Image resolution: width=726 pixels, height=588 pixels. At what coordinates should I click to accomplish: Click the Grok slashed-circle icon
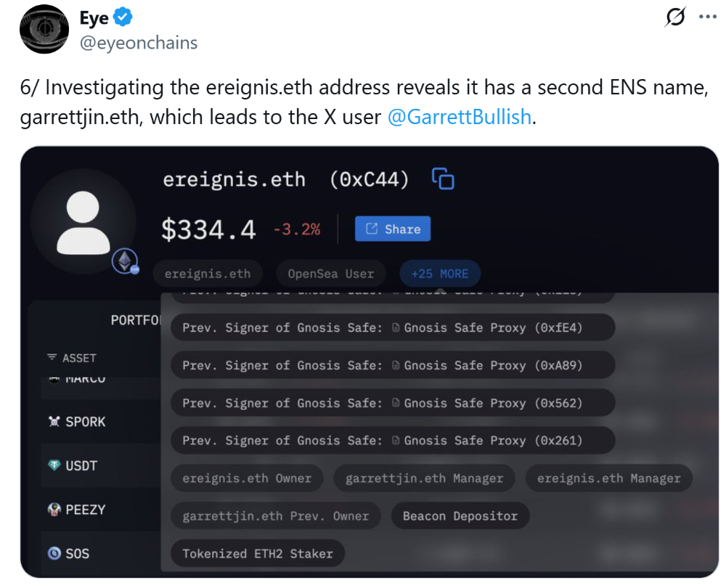(674, 18)
